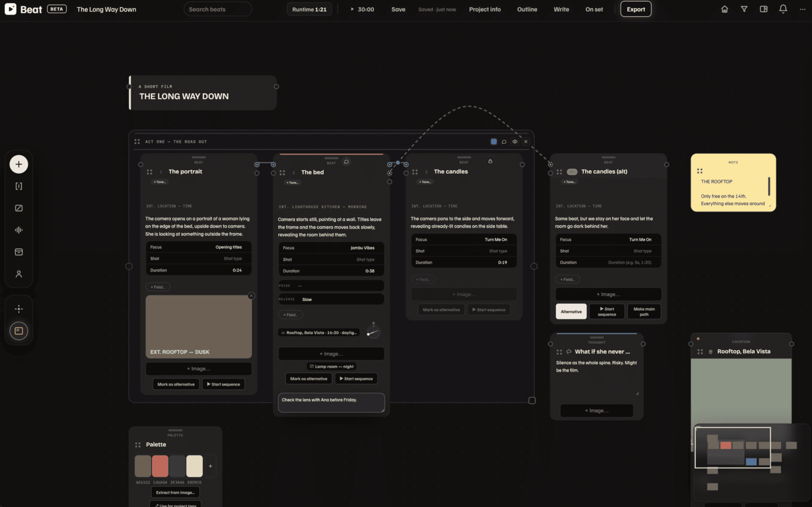Click the location pin icon on Rooftop, Bela Vista
The width and height of the screenshot is (812, 507).
[x=710, y=352]
